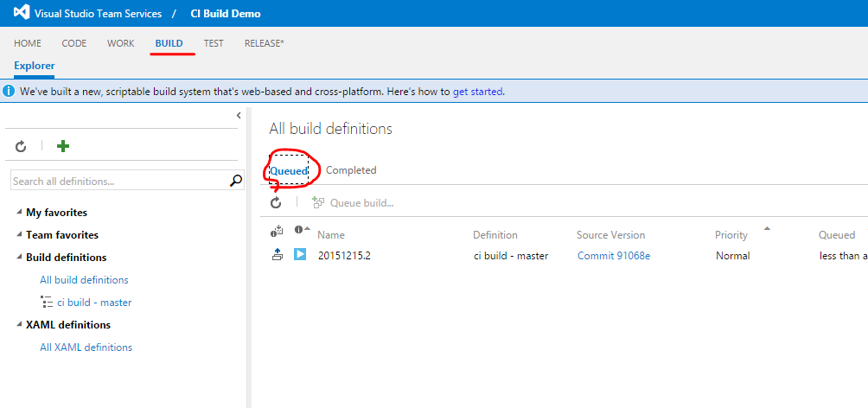Click the info icon in the banner
The height and width of the screenshot is (408, 868).
coord(9,92)
